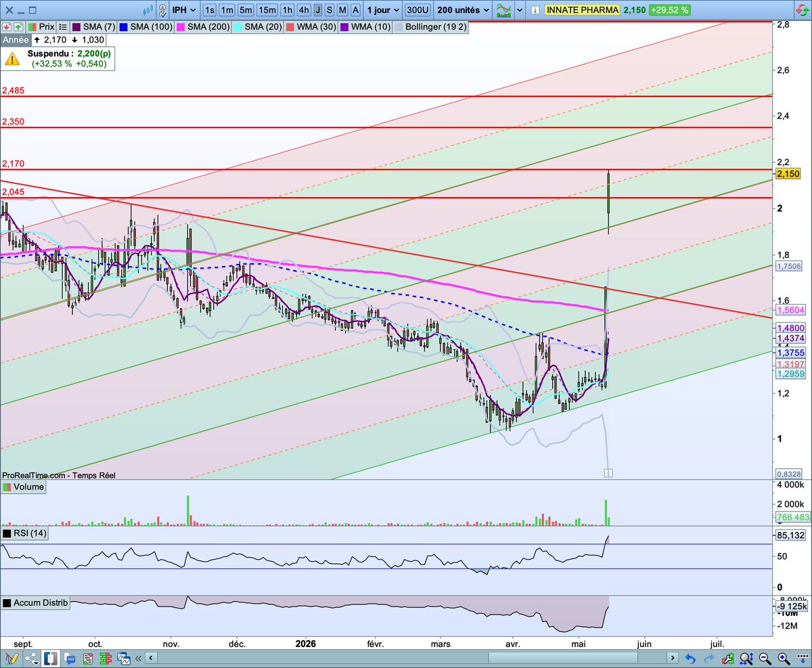Screen dimensions: 812x668
Task: Click the Accum Distrib panel label
Action: tap(41, 603)
